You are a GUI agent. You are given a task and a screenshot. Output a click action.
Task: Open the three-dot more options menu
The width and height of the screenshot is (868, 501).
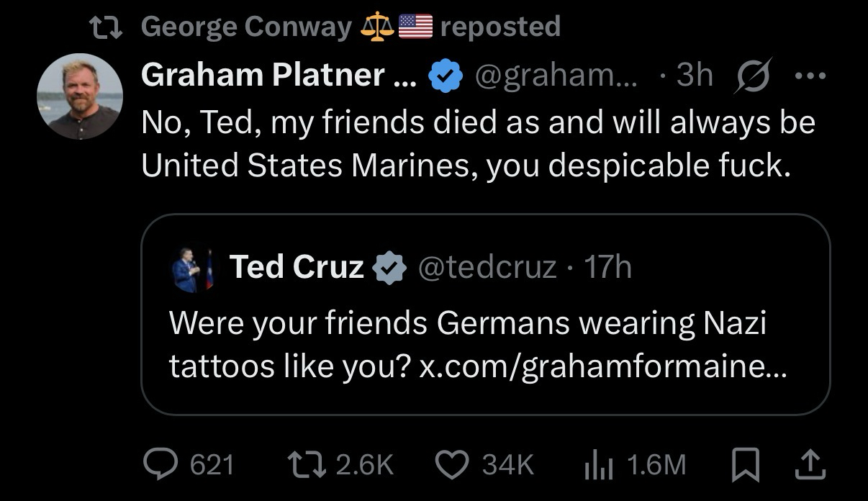pos(810,75)
